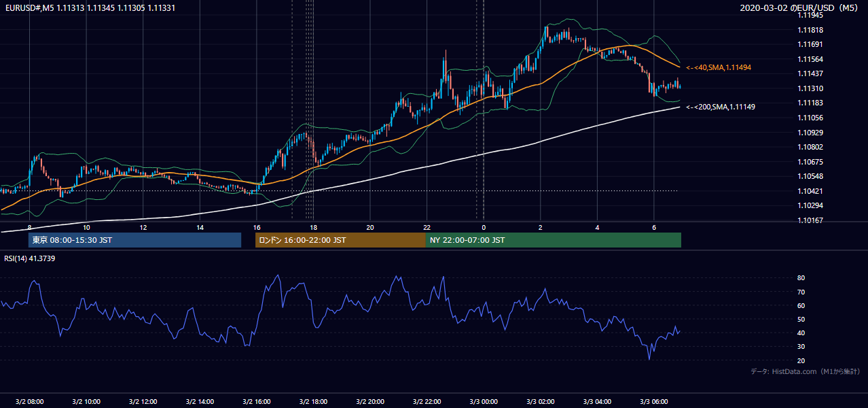The width and height of the screenshot is (868, 408).
Task: Select the London 16:00-22:00 JST session bar
Action: (x=340, y=240)
